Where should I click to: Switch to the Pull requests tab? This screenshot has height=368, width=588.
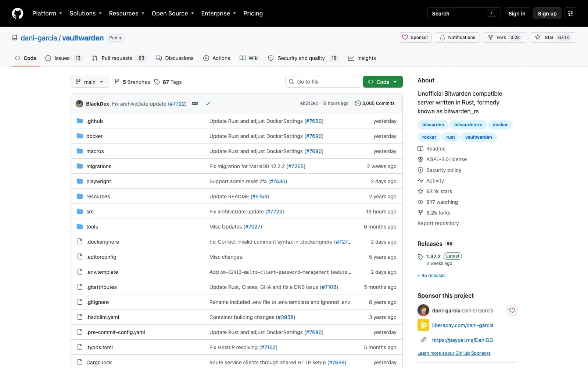(x=119, y=58)
